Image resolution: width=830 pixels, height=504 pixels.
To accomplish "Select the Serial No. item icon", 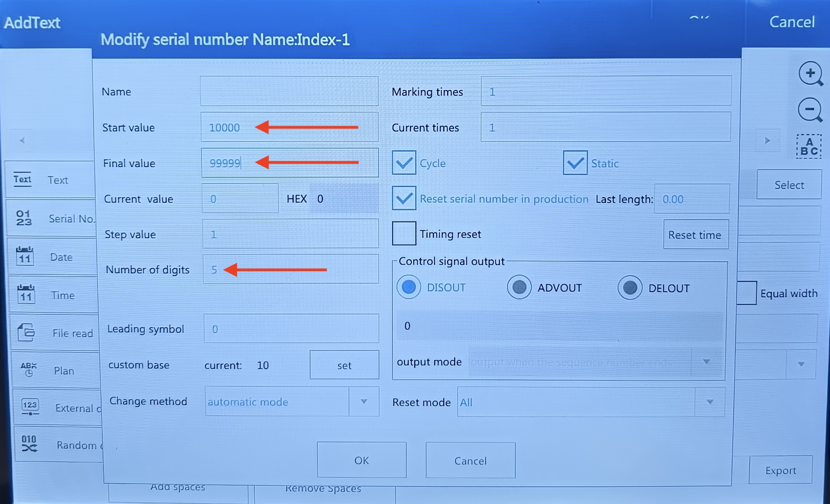I will tap(24, 218).
